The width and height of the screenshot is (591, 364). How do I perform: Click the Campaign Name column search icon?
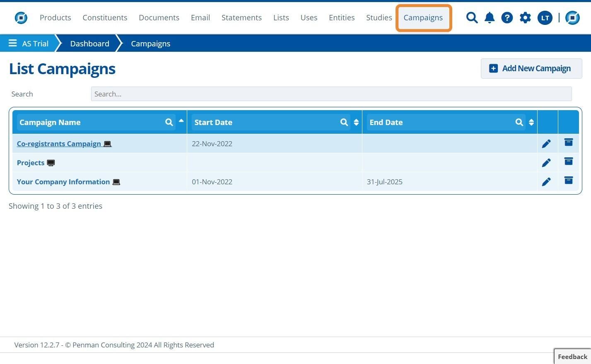(x=169, y=122)
